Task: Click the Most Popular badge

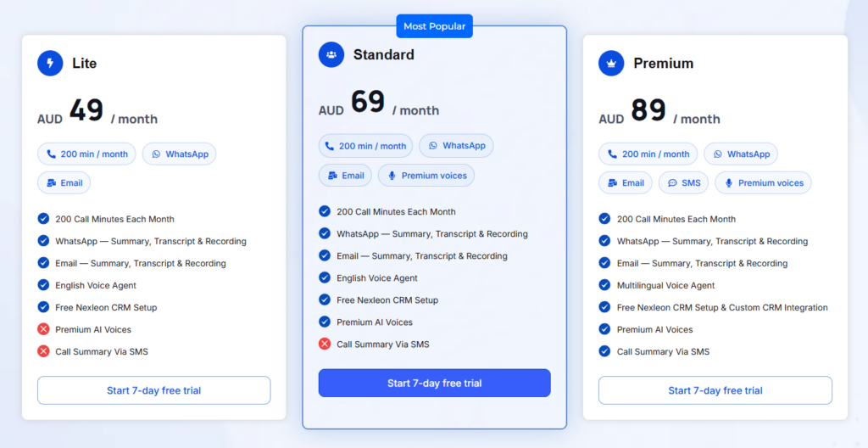Action: (x=435, y=26)
